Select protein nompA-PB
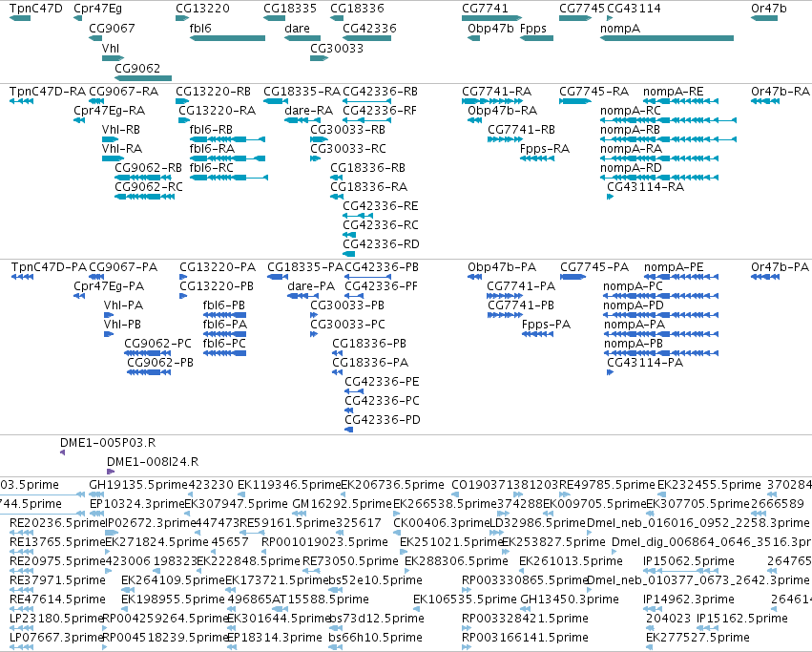Screen dimensions: 812x652 (634, 344)
